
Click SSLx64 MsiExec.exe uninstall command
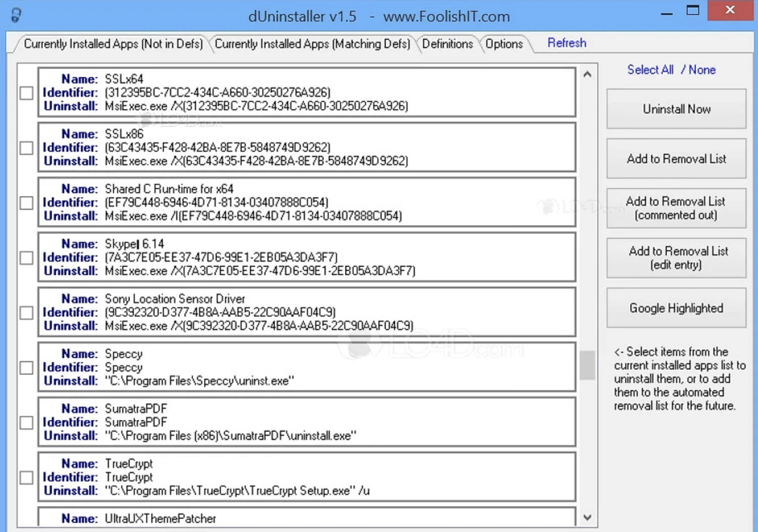click(x=256, y=107)
